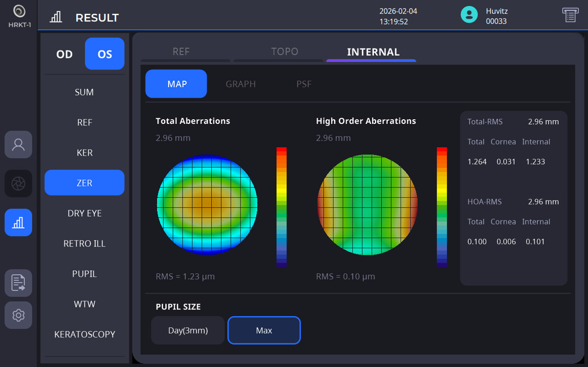Viewport: 588px width, 367px height.
Task: Click the date and time 2026-02-04
Action: coord(398,16)
